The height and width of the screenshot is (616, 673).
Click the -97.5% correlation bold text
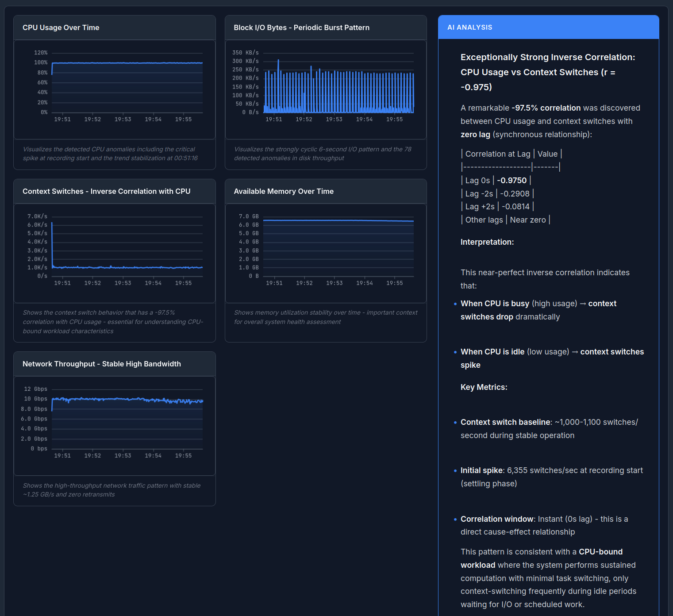546,108
